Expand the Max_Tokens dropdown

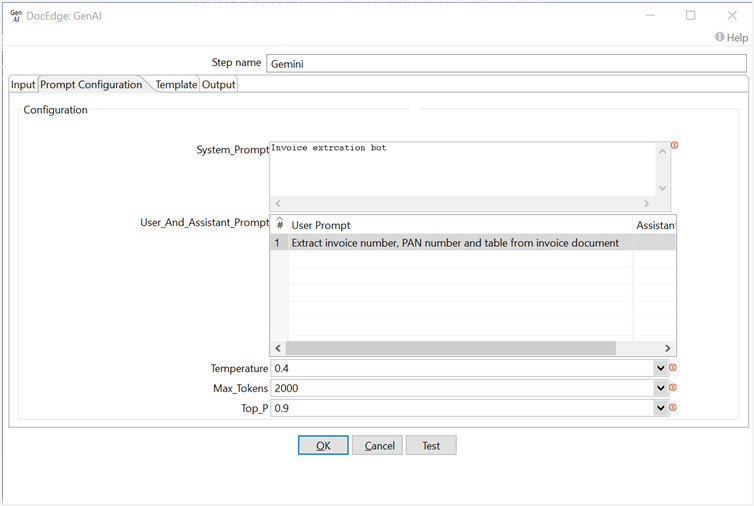coord(660,388)
